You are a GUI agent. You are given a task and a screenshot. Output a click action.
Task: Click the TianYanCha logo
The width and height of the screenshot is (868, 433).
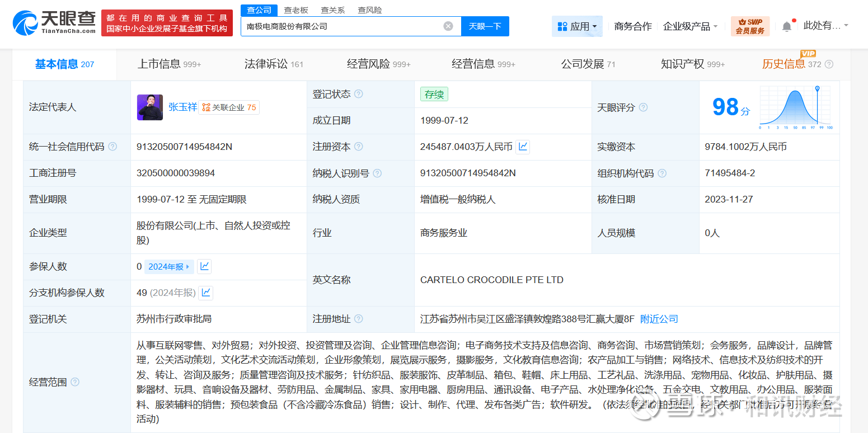(x=54, y=23)
